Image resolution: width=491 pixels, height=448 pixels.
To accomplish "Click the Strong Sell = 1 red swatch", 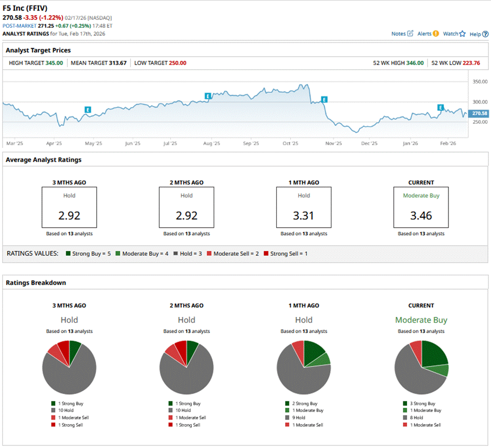I will tap(266, 254).
